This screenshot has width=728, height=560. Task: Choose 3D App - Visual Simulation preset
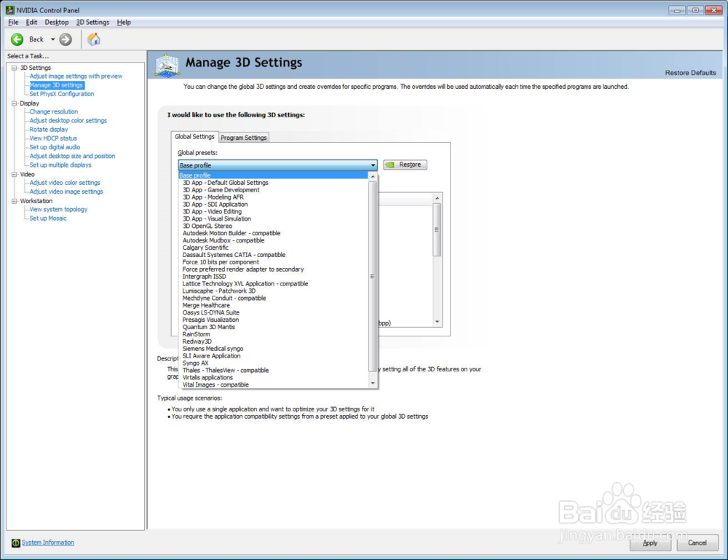click(x=217, y=218)
